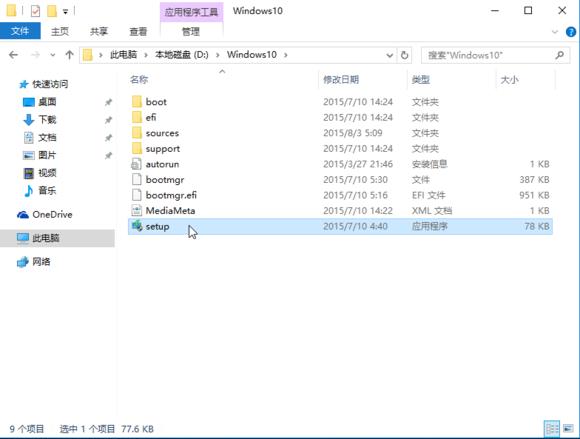Viewport: 580px width, 439px height.
Task: Open 视频 in navigation pane
Action: click(47, 173)
